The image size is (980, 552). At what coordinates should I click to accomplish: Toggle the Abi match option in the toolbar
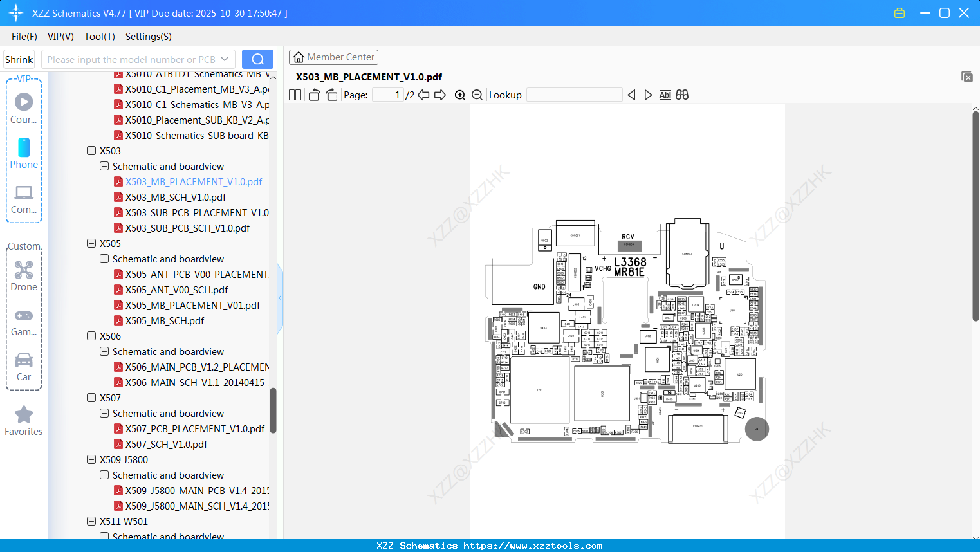(665, 95)
